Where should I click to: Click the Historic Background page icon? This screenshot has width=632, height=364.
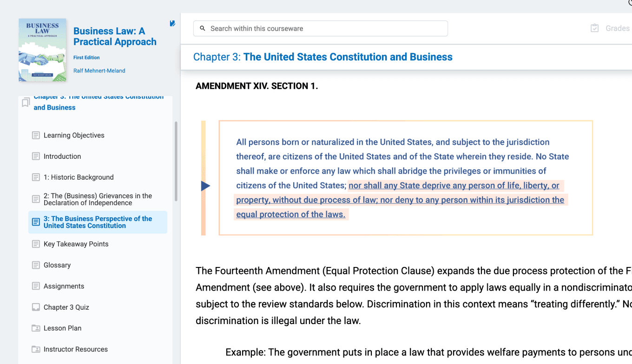click(x=36, y=177)
